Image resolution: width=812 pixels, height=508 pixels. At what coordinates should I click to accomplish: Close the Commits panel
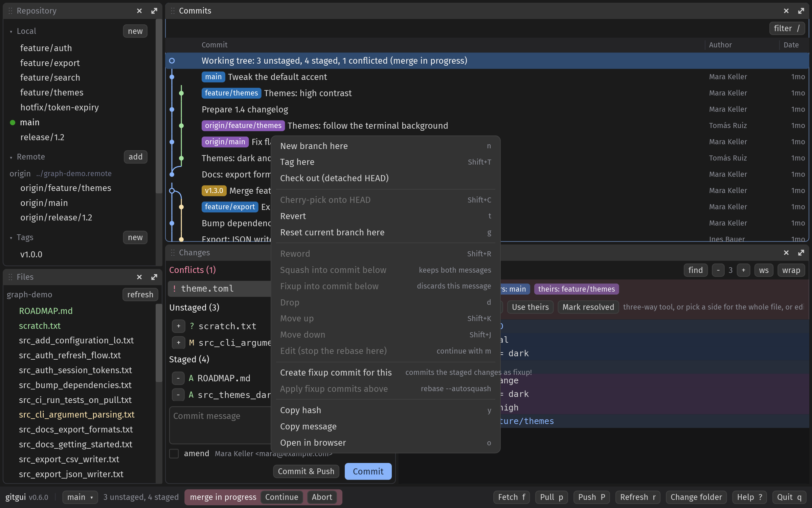[786, 11]
